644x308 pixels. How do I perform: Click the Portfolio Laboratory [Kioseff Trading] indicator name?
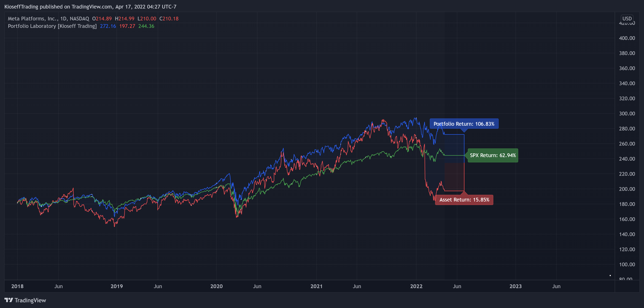(52, 26)
